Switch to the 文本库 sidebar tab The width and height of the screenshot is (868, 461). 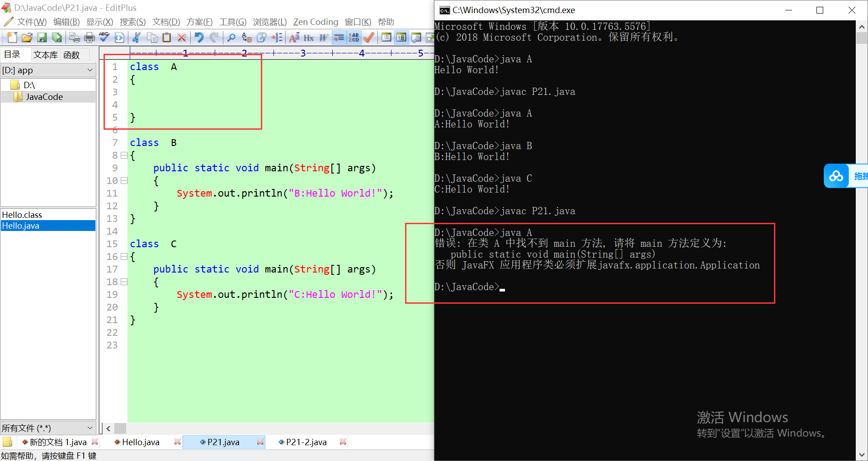coord(45,55)
